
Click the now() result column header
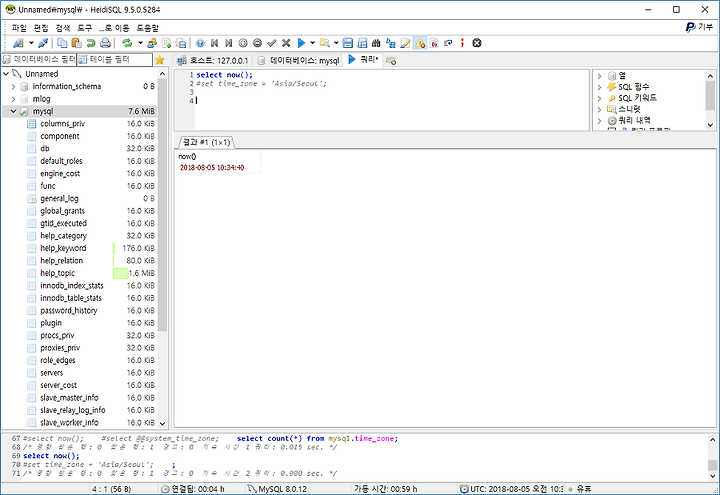(219, 157)
